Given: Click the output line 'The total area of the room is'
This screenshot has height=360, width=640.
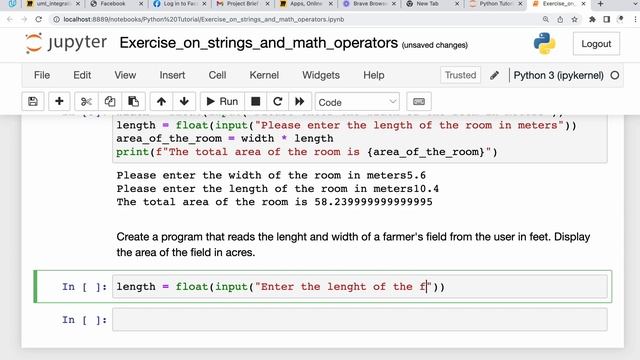Looking at the screenshot, I should (274, 202).
